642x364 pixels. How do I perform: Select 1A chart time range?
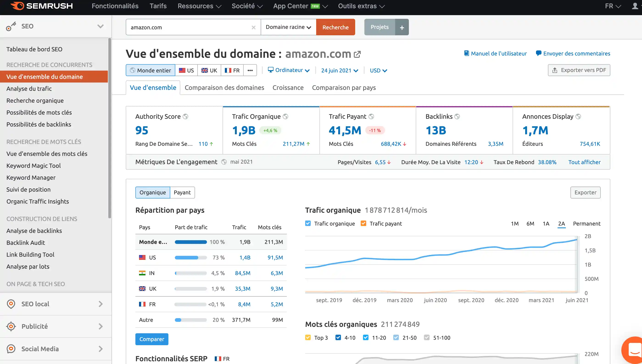pyautogui.click(x=546, y=223)
